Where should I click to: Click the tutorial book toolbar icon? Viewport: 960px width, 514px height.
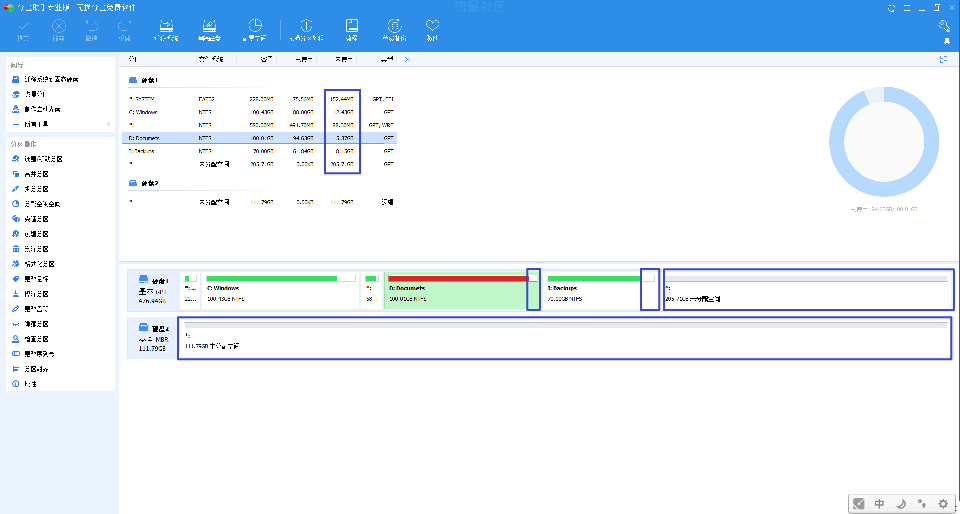(x=351, y=26)
